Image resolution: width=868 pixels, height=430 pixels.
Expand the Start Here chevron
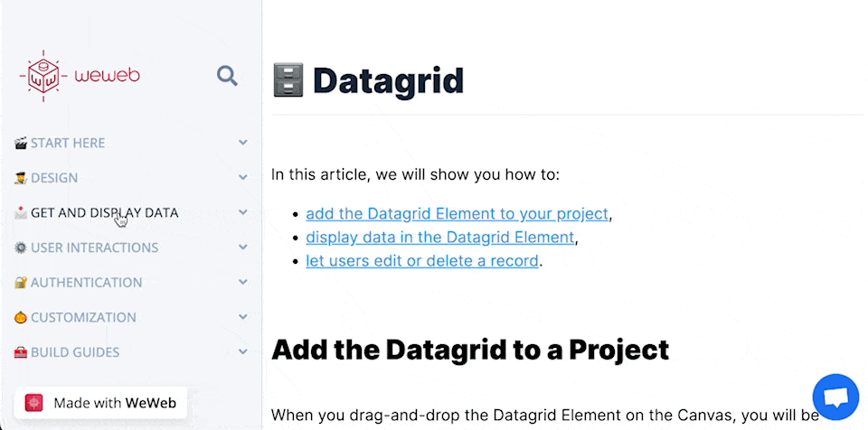(243, 143)
